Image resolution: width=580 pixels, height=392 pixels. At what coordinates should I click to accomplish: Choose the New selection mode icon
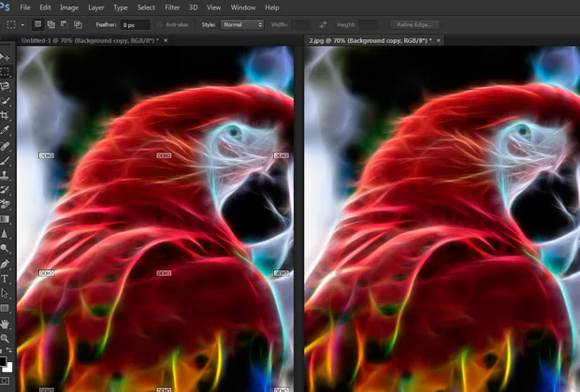[x=37, y=23]
